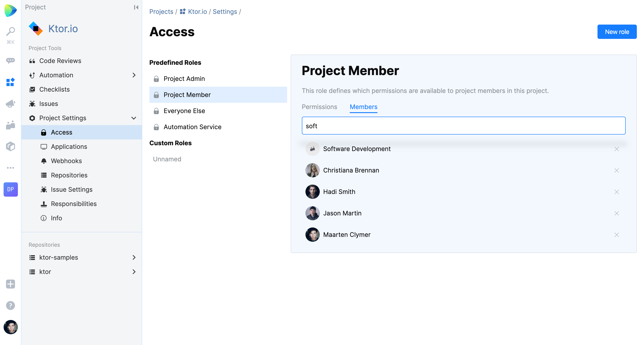Click the plus add icon in rail
Viewport: 644px width, 345px height.
click(x=11, y=284)
